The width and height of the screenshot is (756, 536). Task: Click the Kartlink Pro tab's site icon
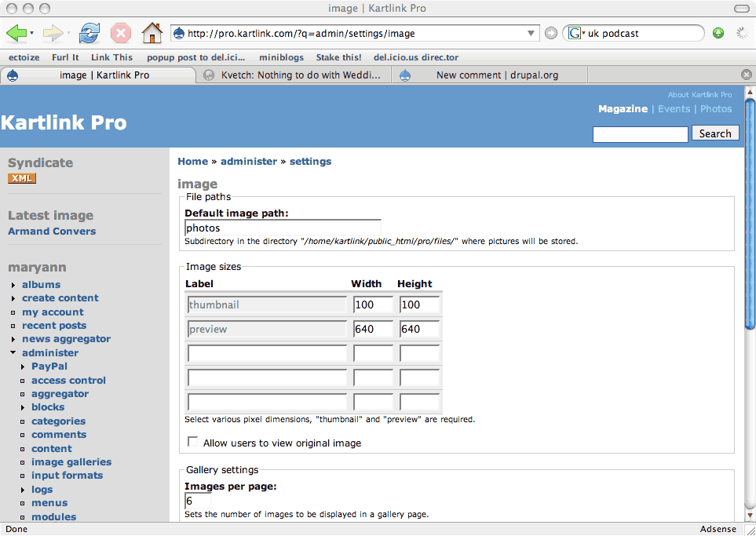tap(13, 75)
